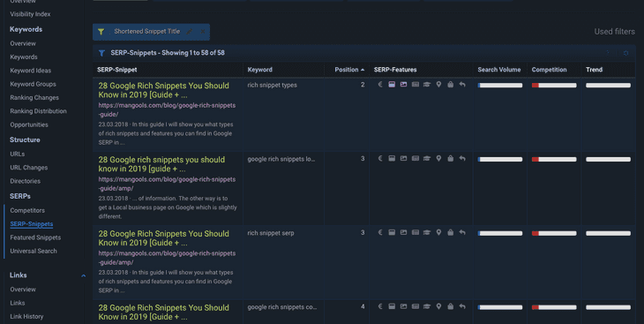Open Used filters

[614, 32]
